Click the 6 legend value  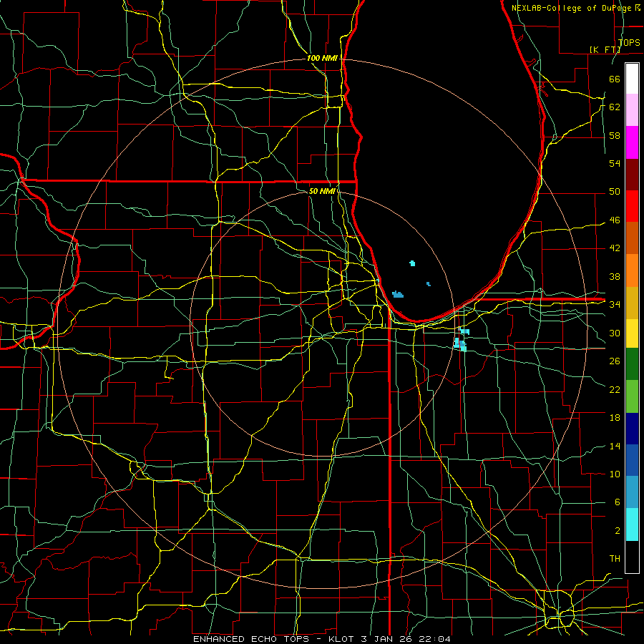[x=617, y=502]
